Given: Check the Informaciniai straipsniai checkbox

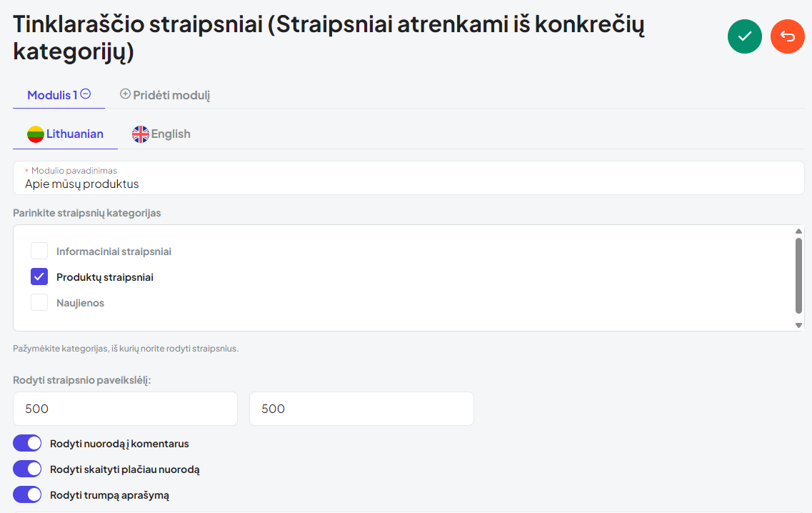Looking at the screenshot, I should point(39,251).
